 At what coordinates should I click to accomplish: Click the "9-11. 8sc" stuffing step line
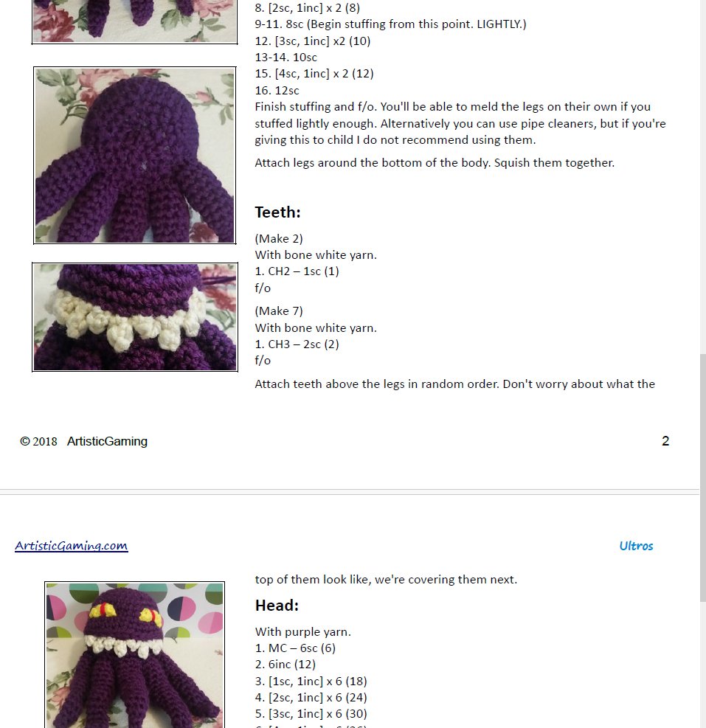tap(390, 24)
